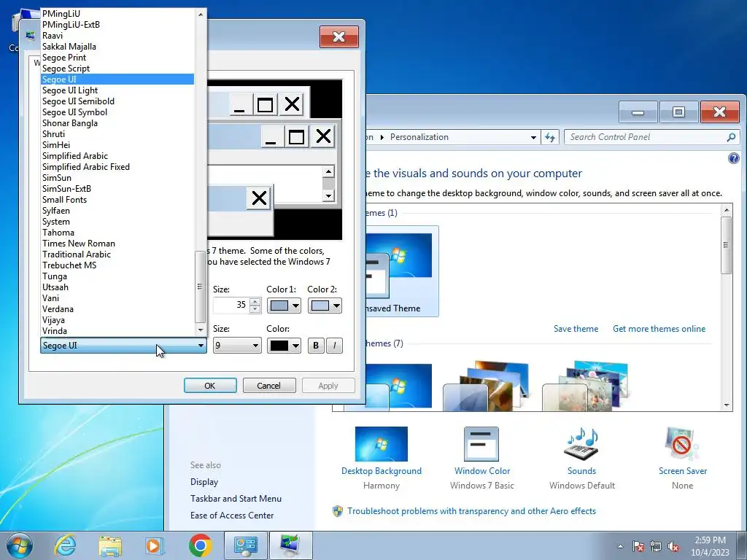
Task: Click the search magnifier in Control Panel
Action: tap(731, 137)
